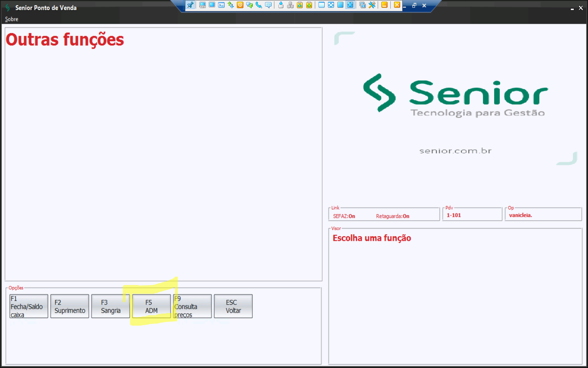Select the full screen stretch view icon
The image size is (588, 368).
point(350,5)
